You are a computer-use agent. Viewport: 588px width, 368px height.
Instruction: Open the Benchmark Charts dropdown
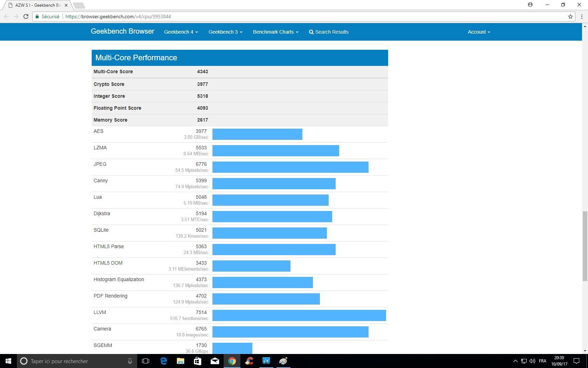click(x=275, y=32)
